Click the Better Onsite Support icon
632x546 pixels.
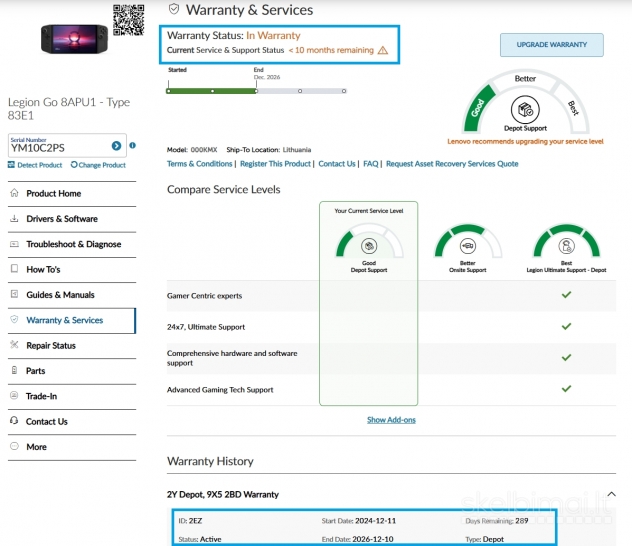point(467,246)
